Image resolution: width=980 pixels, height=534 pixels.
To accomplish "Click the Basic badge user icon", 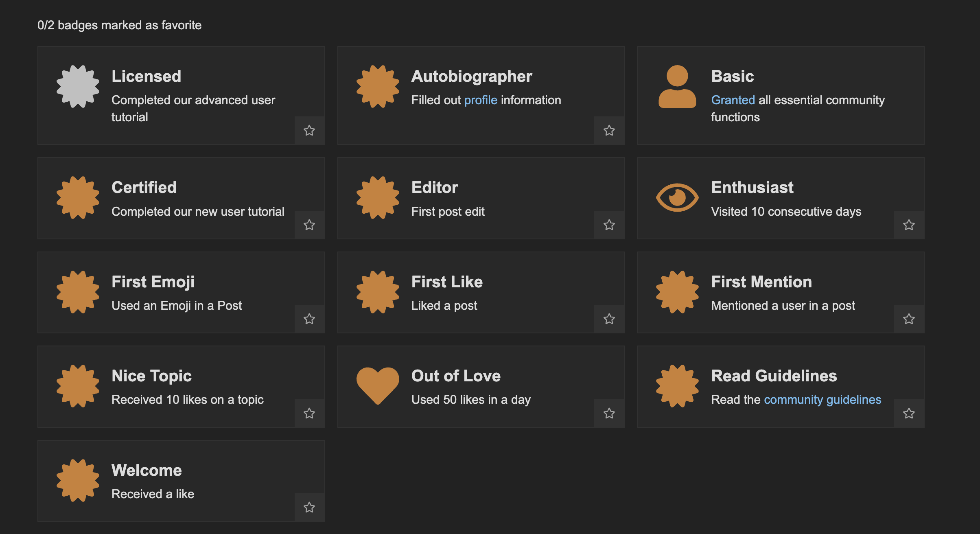I will 677,86.
